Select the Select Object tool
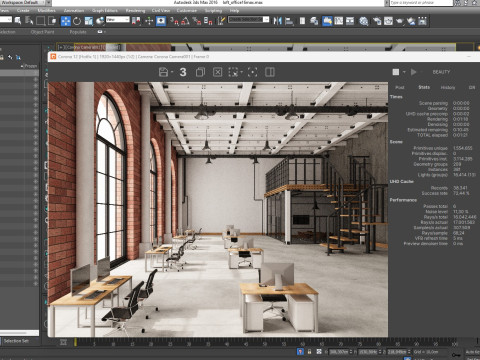The width and height of the screenshot is (480, 360). tap(18, 21)
